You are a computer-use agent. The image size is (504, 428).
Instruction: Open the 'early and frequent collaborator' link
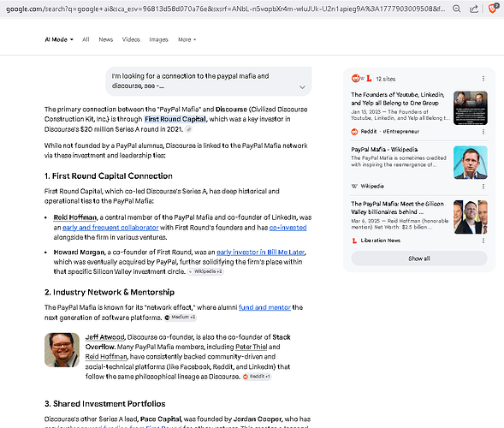coord(110,228)
